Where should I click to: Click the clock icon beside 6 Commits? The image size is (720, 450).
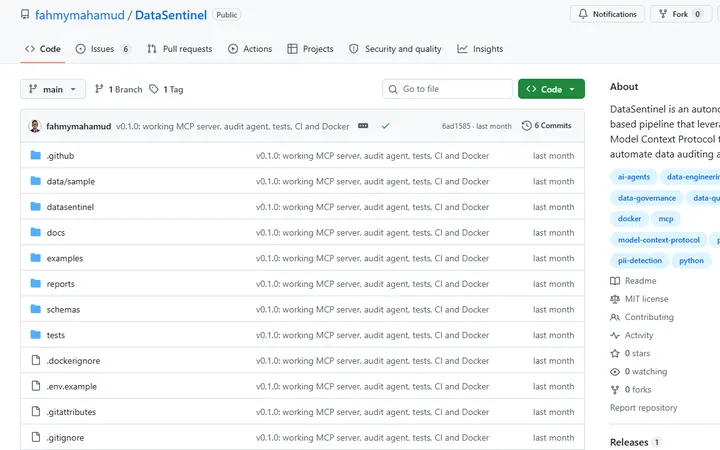(527, 125)
